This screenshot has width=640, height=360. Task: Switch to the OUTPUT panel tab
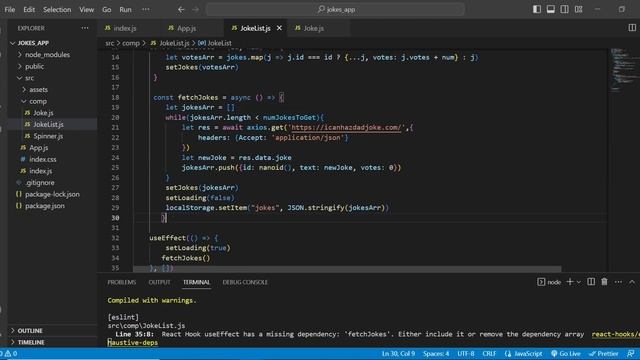pos(159,282)
